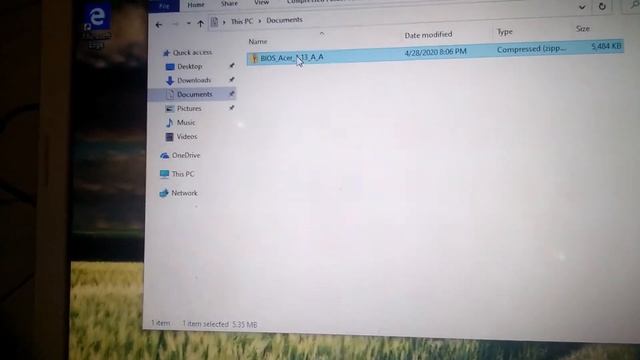
Task: Click the pin icon next to Pictures
Action: click(232, 108)
